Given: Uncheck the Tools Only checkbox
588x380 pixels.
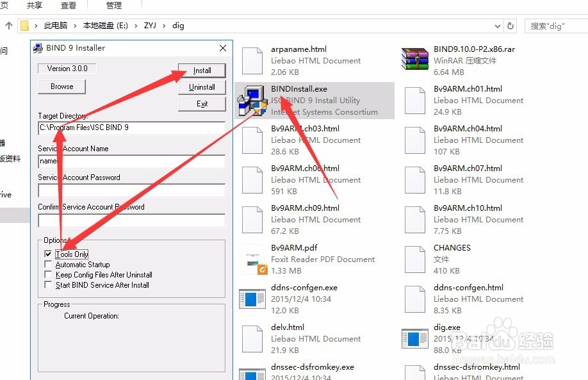Looking at the screenshot, I should 48,254.
